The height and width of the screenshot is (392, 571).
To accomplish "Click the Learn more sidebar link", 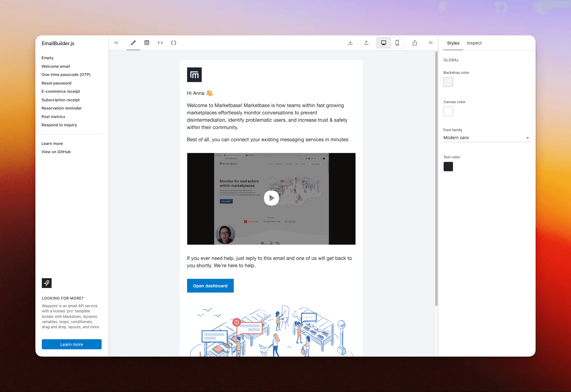I will [x=52, y=144].
